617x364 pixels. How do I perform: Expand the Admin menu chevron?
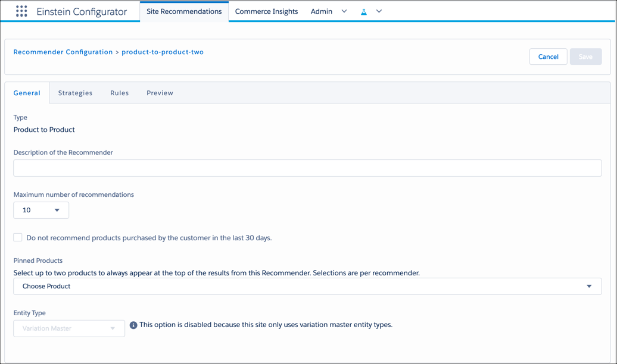coord(344,11)
